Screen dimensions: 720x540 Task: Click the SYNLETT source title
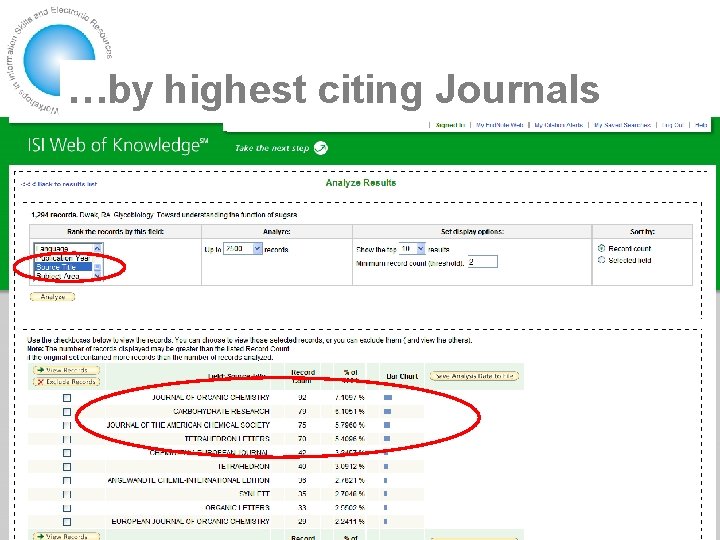click(x=254, y=494)
